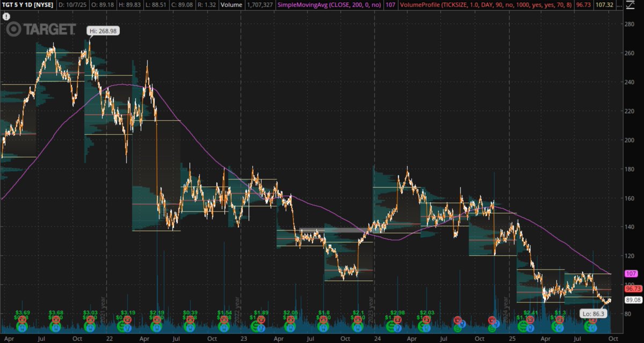Click the $3.69 earnings label
The height and width of the screenshot is (343, 644).
point(22,312)
